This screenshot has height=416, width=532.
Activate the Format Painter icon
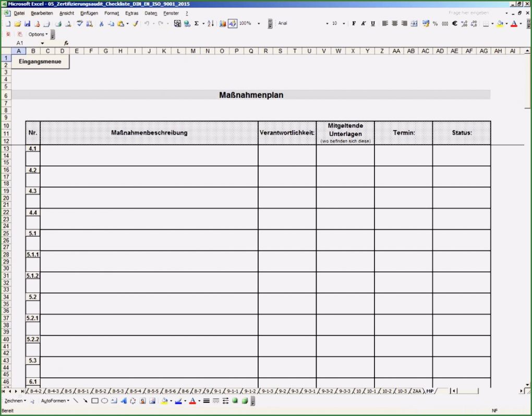pos(135,23)
